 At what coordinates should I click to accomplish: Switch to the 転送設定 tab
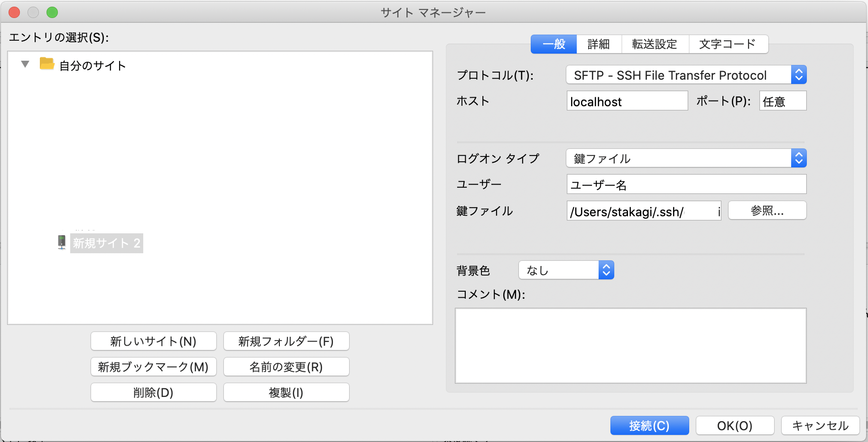[x=655, y=44]
